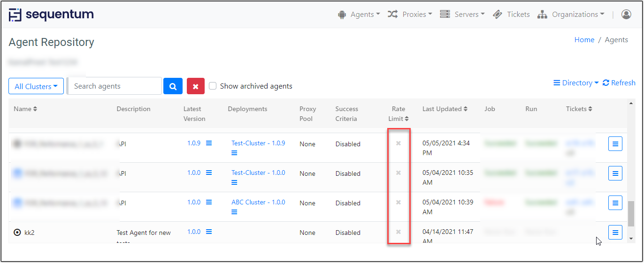Click the Sequentum logo
Screen dimensions: 644x263
51,15
